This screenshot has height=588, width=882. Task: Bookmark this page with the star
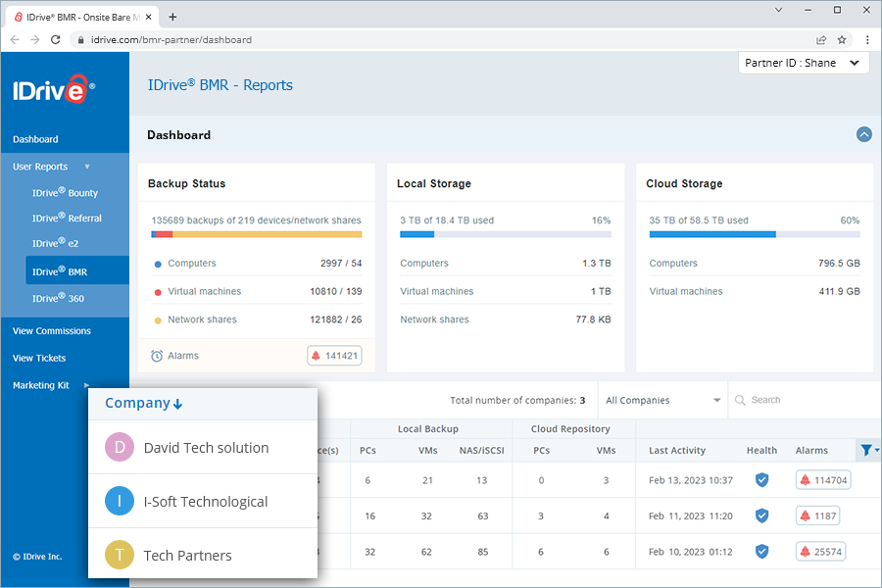pyautogui.click(x=842, y=39)
